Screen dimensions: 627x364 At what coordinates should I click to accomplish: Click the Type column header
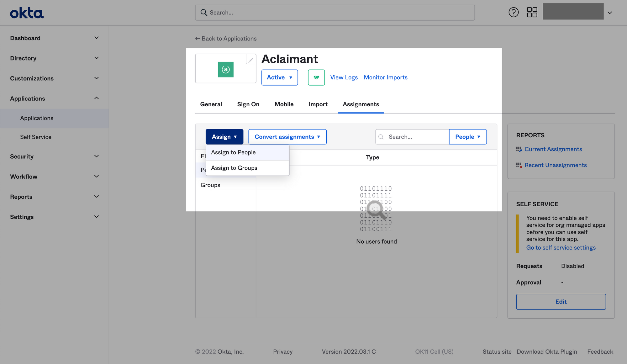[372, 157]
